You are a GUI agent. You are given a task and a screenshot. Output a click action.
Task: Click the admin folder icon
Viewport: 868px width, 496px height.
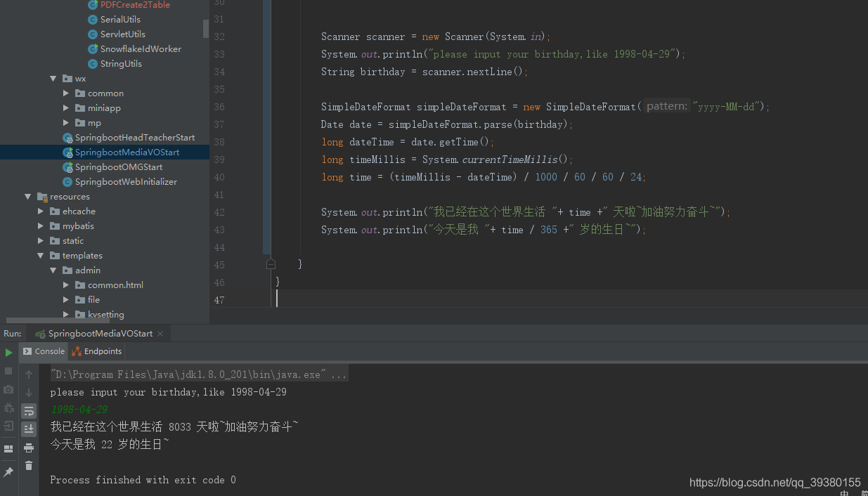(67, 270)
